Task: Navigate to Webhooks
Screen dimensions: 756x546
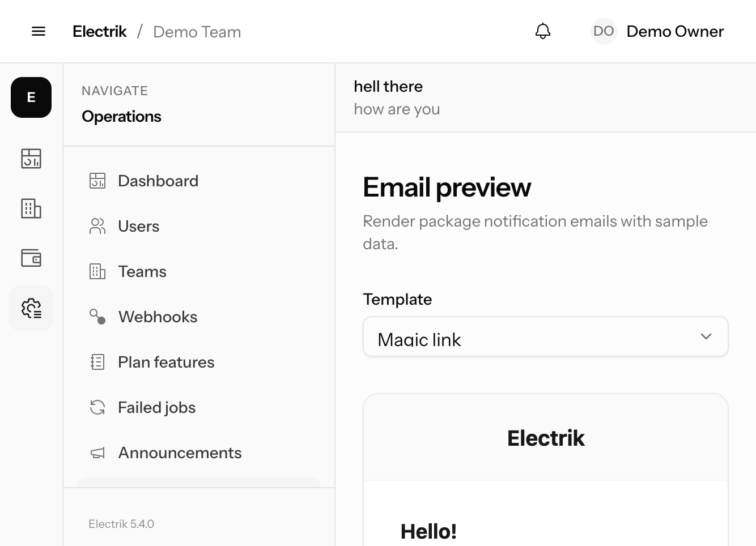Action: pyautogui.click(x=199, y=317)
